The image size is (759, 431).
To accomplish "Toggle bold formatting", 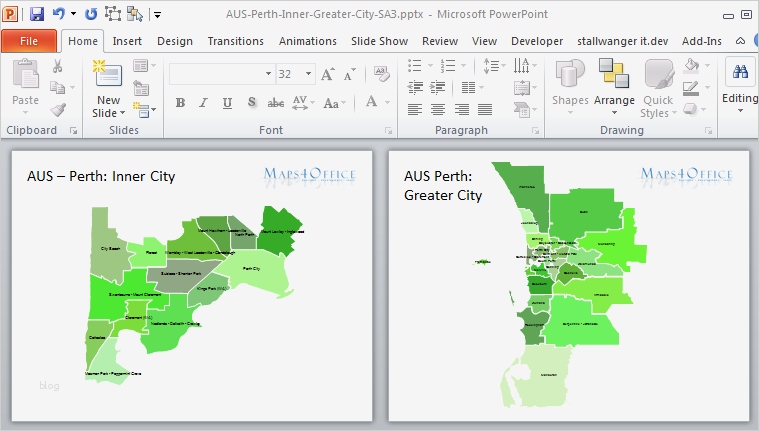I will click(x=180, y=102).
